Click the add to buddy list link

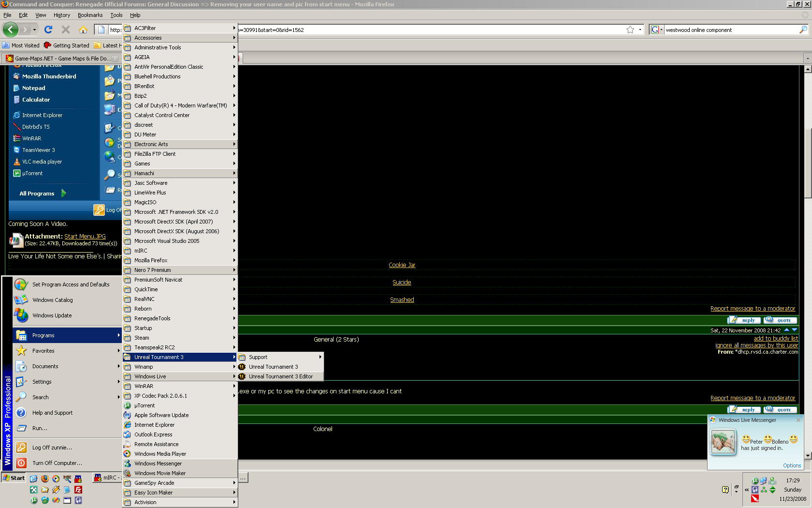[775, 339]
